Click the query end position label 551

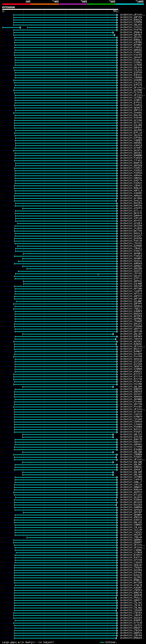pyautogui.click(x=115, y=11)
